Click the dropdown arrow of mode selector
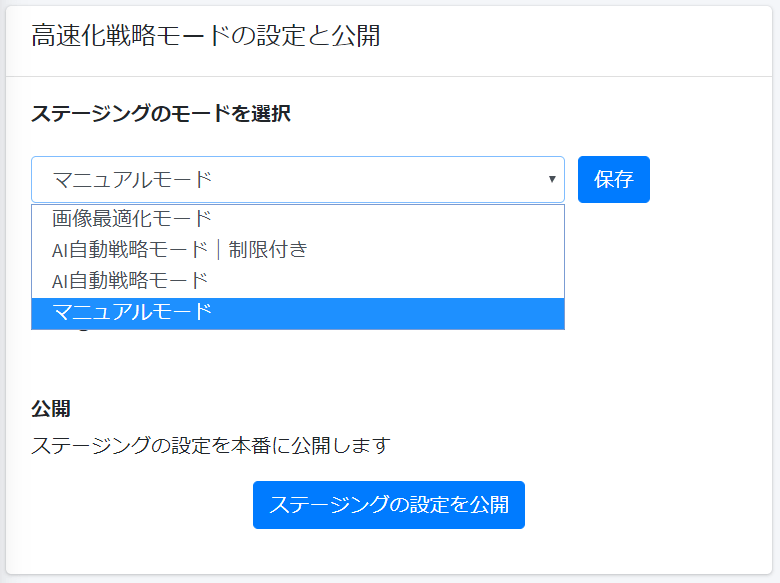Image resolution: width=780 pixels, height=583 pixels. [552, 179]
